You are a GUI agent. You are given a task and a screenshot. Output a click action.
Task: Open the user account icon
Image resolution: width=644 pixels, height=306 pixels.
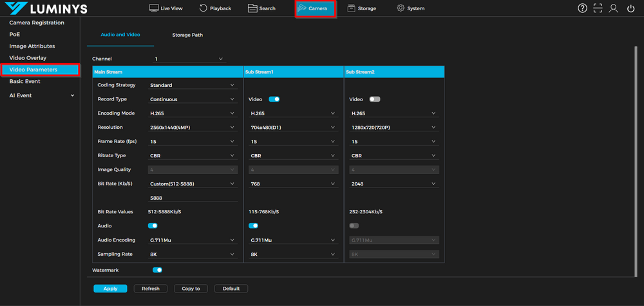614,8
